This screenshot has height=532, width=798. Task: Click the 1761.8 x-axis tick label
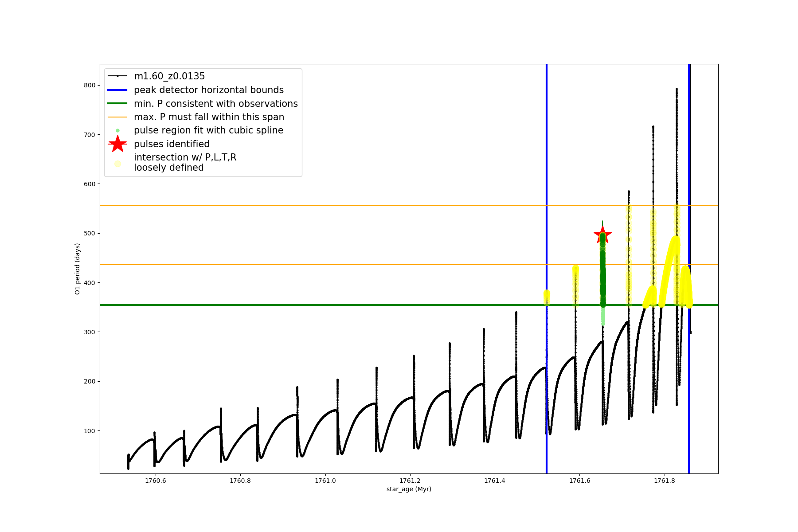(x=665, y=481)
